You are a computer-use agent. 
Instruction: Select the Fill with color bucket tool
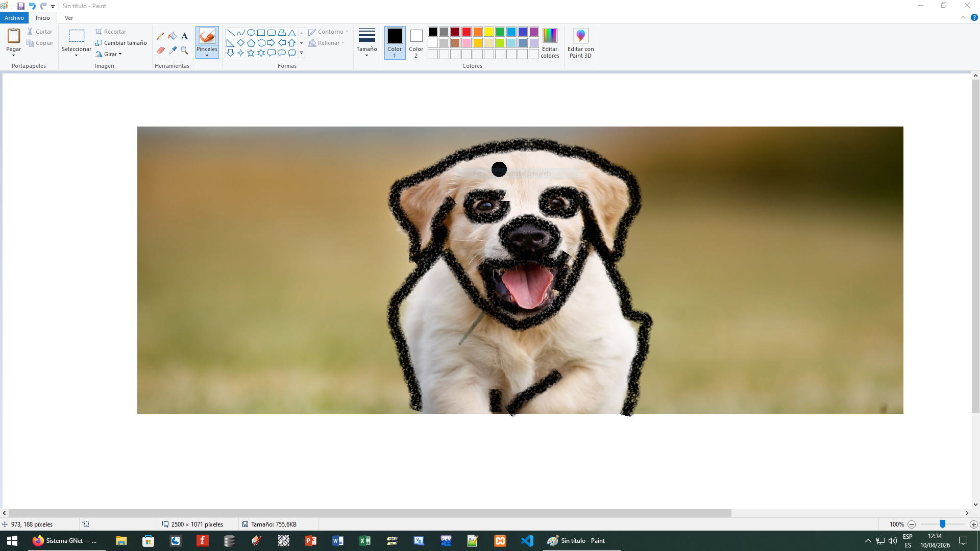click(173, 36)
